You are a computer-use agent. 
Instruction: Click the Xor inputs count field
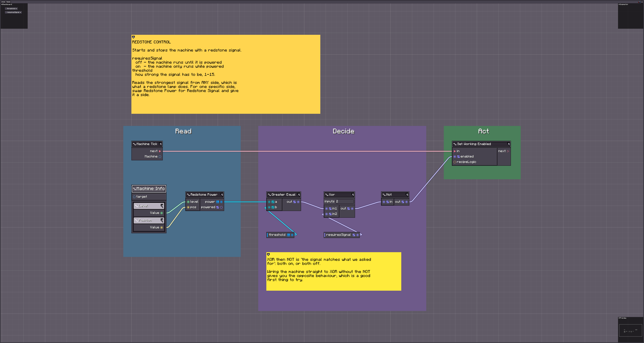tap(345, 201)
